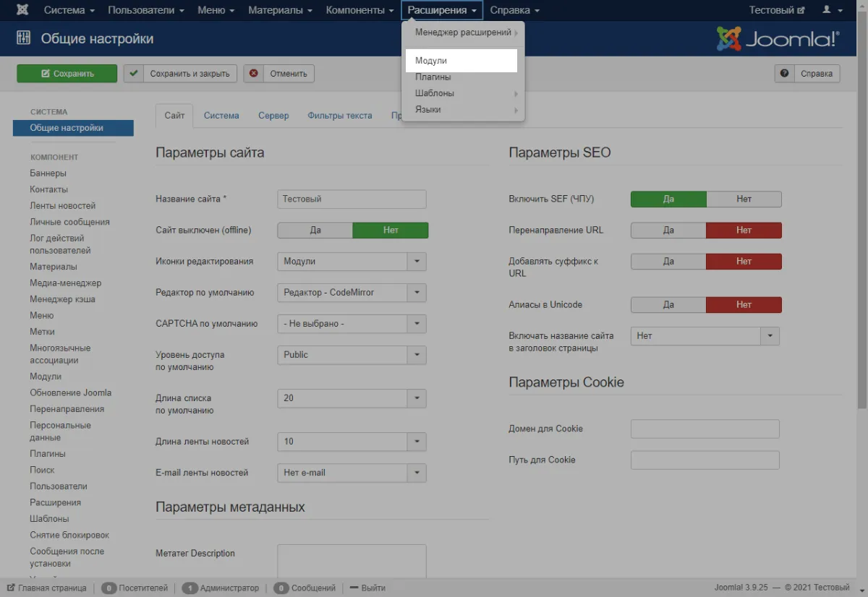Image resolution: width=868 pixels, height=597 pixels.
Task: Open E-mail ленты новостей dropdown
Action: [352, 473]
